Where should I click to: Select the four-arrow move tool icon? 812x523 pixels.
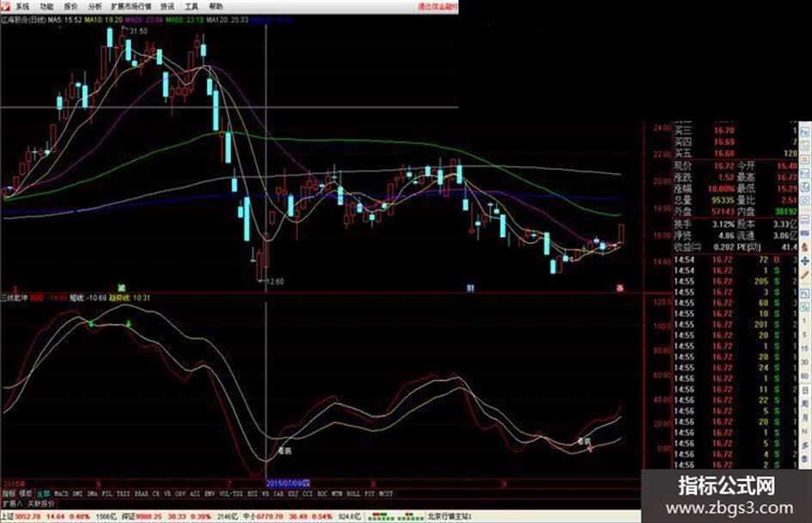tap(805, 260)
